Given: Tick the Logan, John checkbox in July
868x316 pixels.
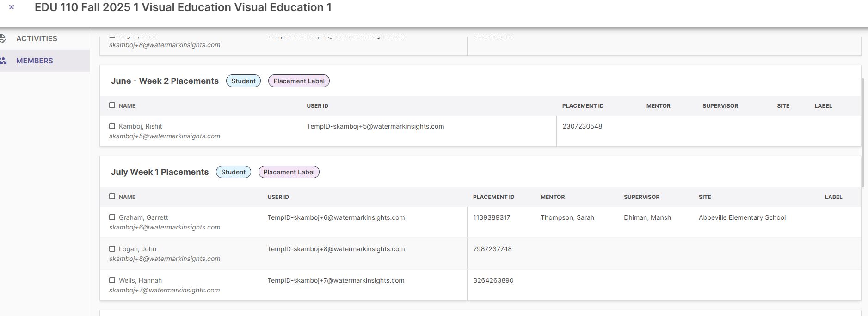Looking at the screenshot, I should point(112,249).
